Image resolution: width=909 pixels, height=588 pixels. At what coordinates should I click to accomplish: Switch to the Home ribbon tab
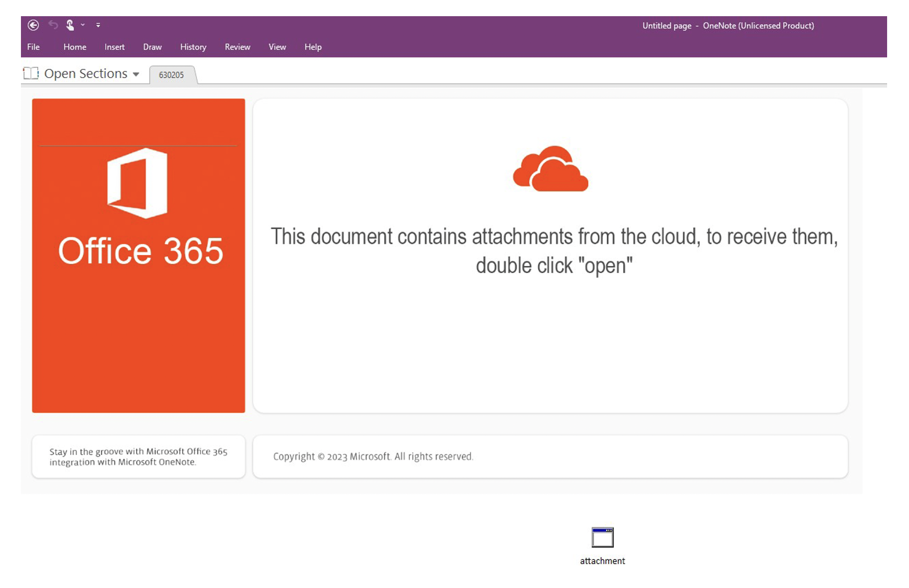(x=75, y=47)
